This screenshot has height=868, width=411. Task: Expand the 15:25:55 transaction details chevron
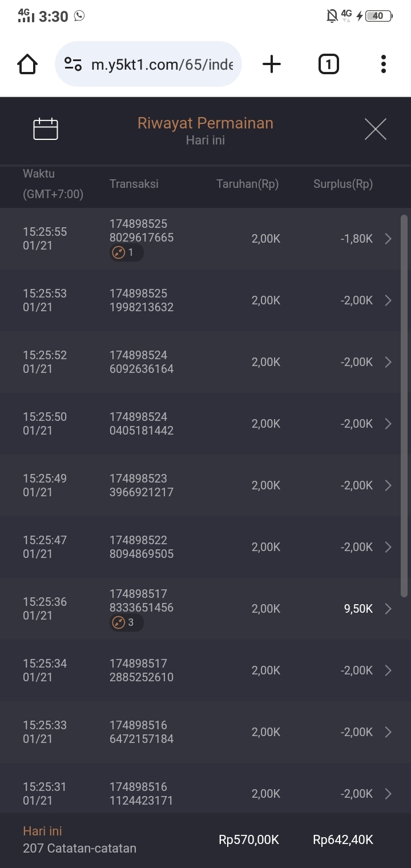388,239
